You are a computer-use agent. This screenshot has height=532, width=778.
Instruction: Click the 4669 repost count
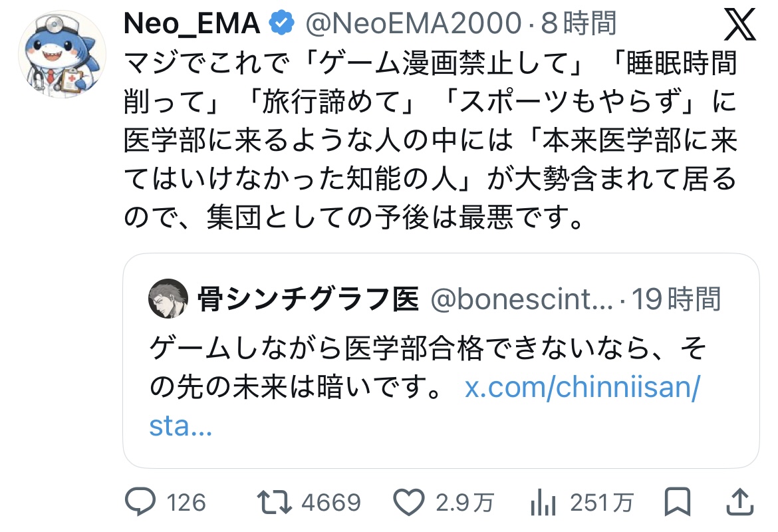pos(330,503)
